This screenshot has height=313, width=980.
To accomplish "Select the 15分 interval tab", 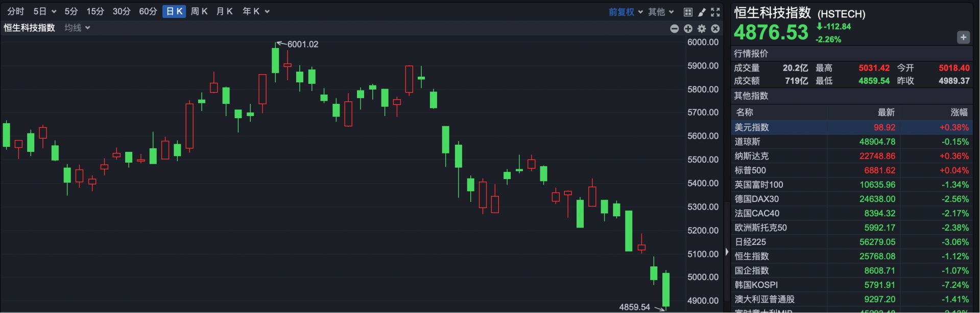I will [95, 11].
